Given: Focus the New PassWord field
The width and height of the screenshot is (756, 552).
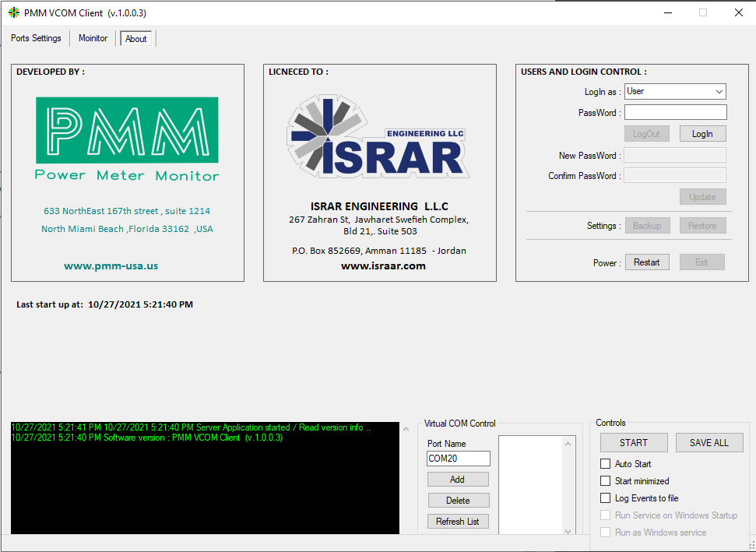Looking at the screenshot, I should pyautogui.click(x=675, y=155).
